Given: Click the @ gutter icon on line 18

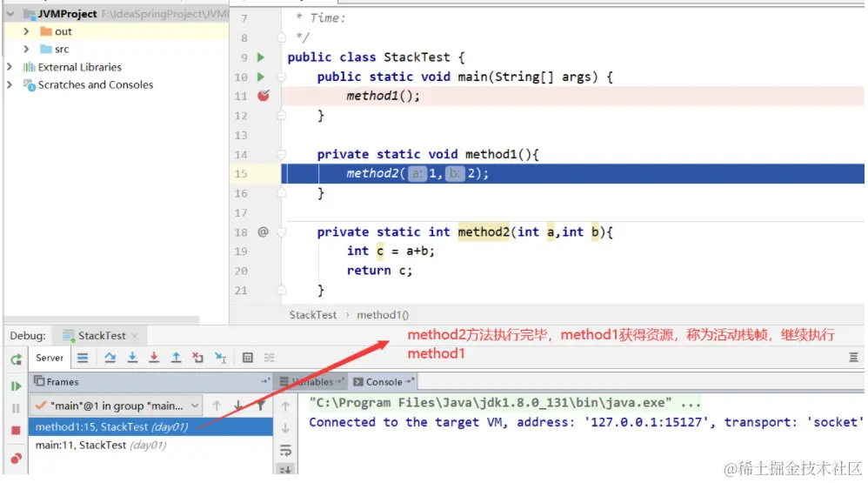Looking at the screenshot, I should coord(263,231).
